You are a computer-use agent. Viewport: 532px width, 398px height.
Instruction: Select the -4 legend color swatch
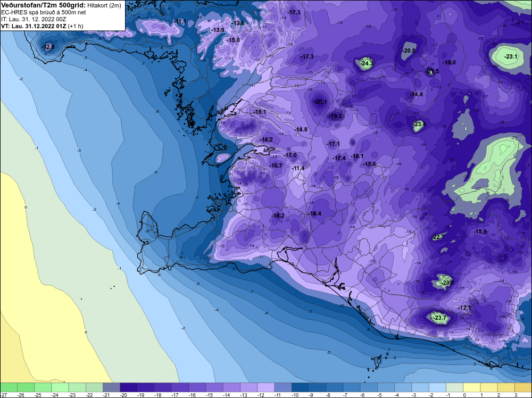pyautogui.click(x=403, y=387)
